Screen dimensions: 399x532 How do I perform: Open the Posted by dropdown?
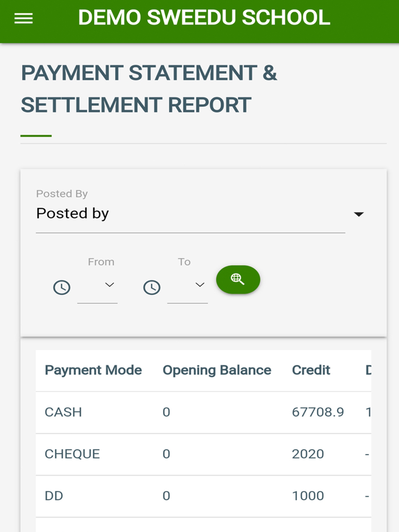click(359, 214)
